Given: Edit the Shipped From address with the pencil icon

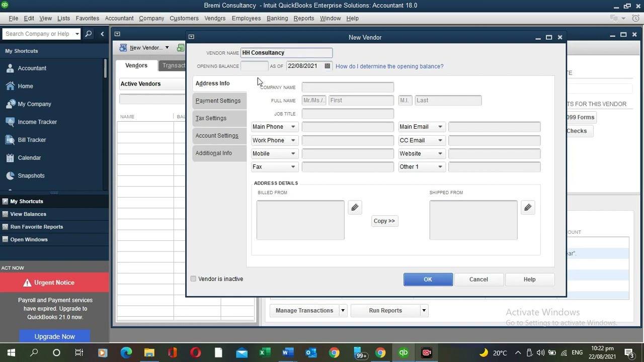Looking at the screenshot, I should tap(528, 208).
